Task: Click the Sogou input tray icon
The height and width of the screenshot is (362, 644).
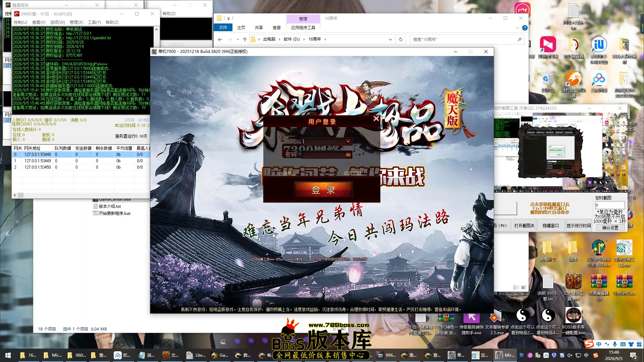Action: point(596,355)
